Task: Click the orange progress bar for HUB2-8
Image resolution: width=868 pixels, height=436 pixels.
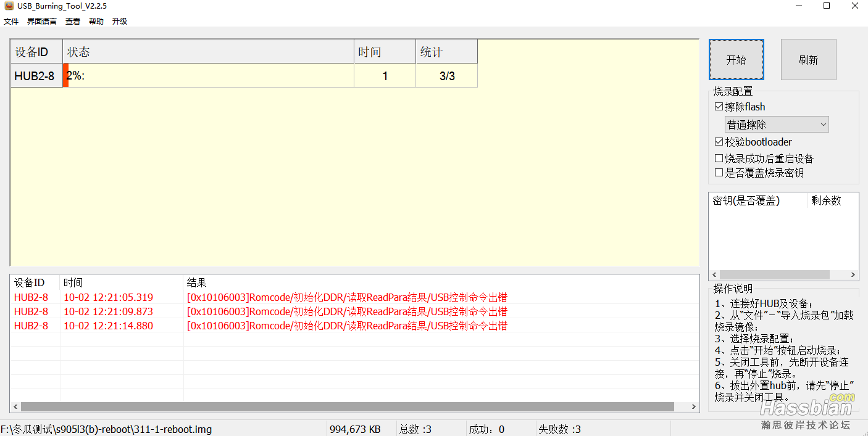Action: coord(65,76)
